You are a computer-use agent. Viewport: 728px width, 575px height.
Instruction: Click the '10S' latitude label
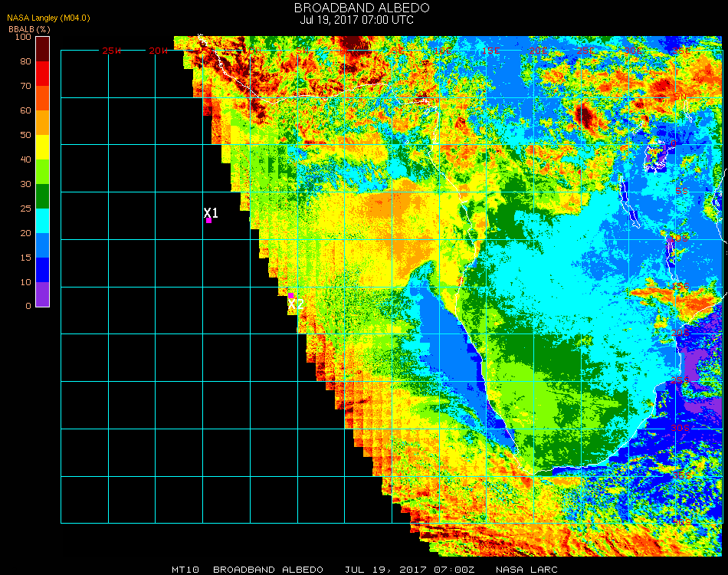tap(679, 238)
